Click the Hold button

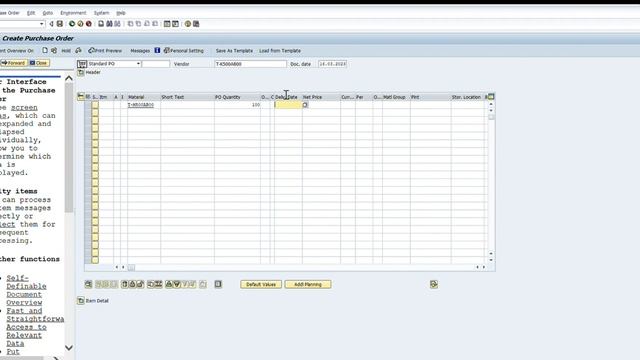click(66, 51)
